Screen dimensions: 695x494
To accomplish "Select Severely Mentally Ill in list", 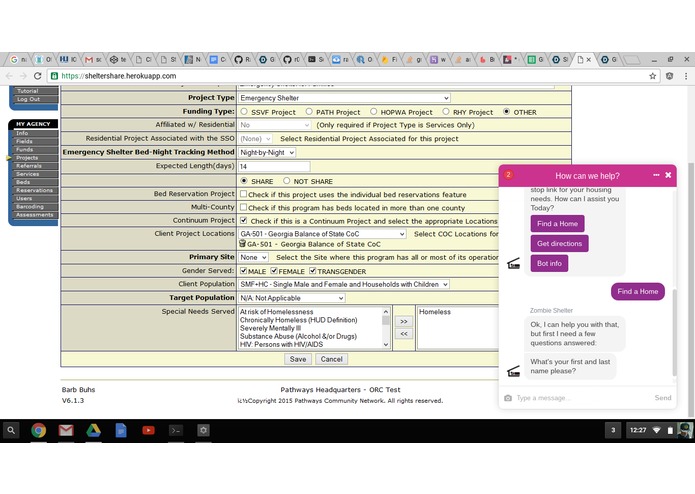I will pyautogui.click(x=270, y=328).
